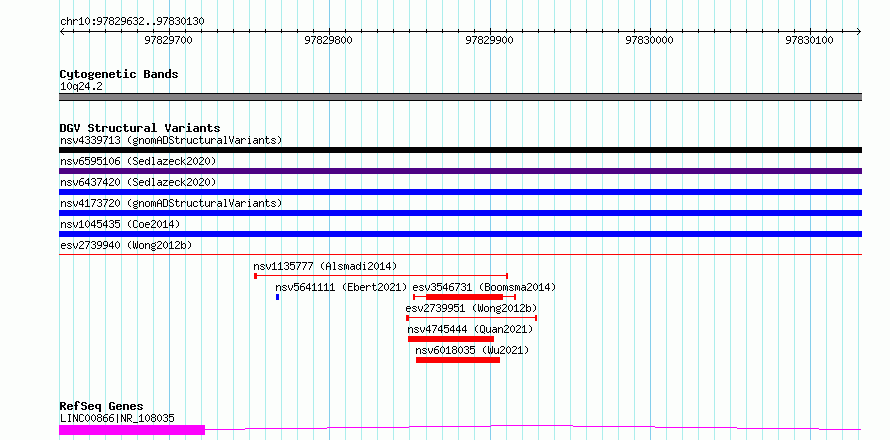Click the nsv1045435 blue variant bar
Viewport: 890px width, 440px height.
[x=460, y=234]
